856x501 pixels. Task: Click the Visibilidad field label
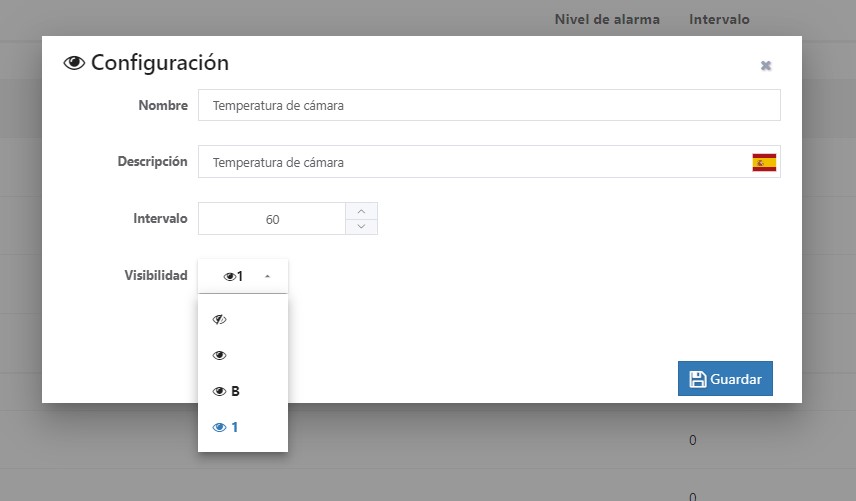155,274
